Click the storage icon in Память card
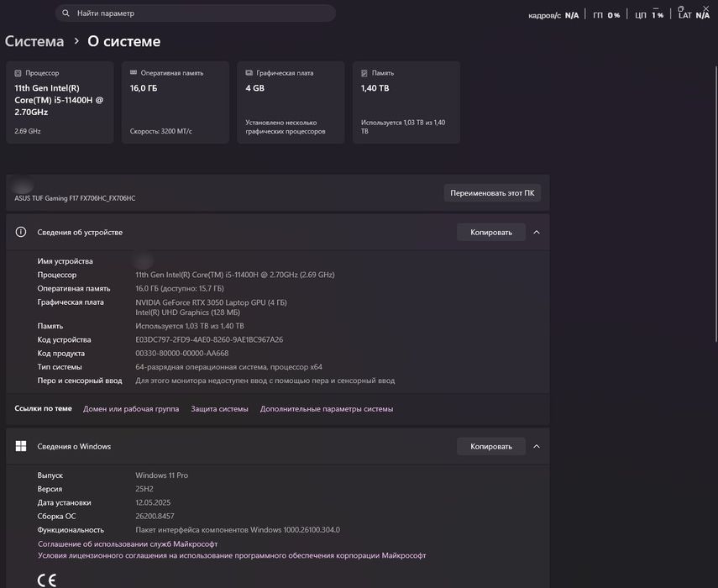 click(x=364, y=73)
